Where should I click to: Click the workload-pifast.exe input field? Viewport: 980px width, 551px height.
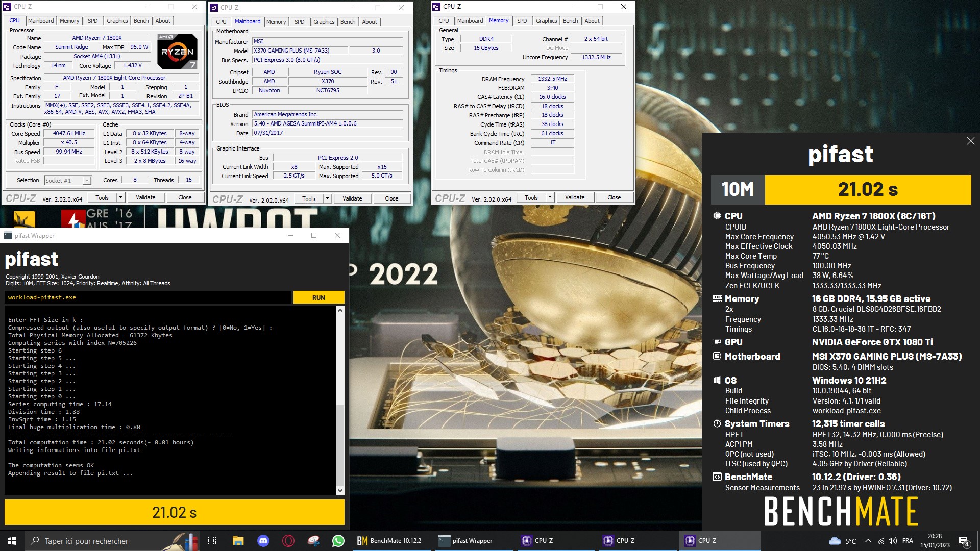tap(148, 297)
